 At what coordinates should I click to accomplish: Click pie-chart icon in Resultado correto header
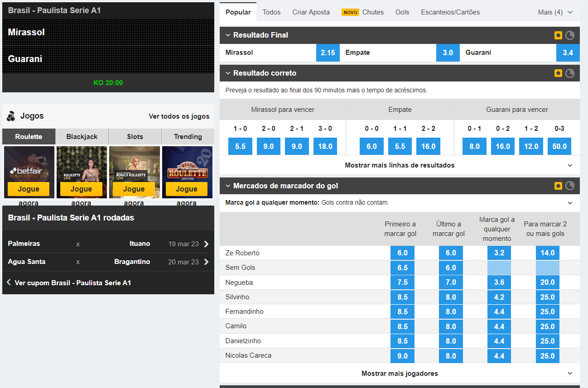click(570, 73)
